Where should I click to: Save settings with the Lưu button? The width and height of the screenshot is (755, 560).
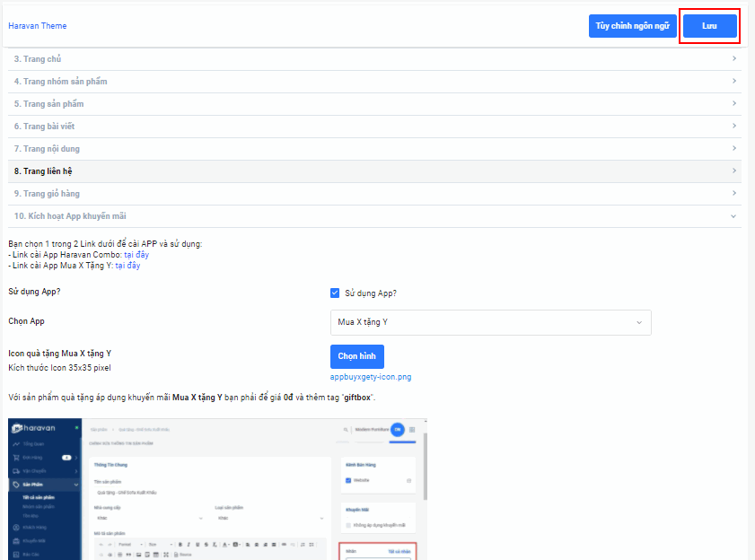(x=710, y=26)
